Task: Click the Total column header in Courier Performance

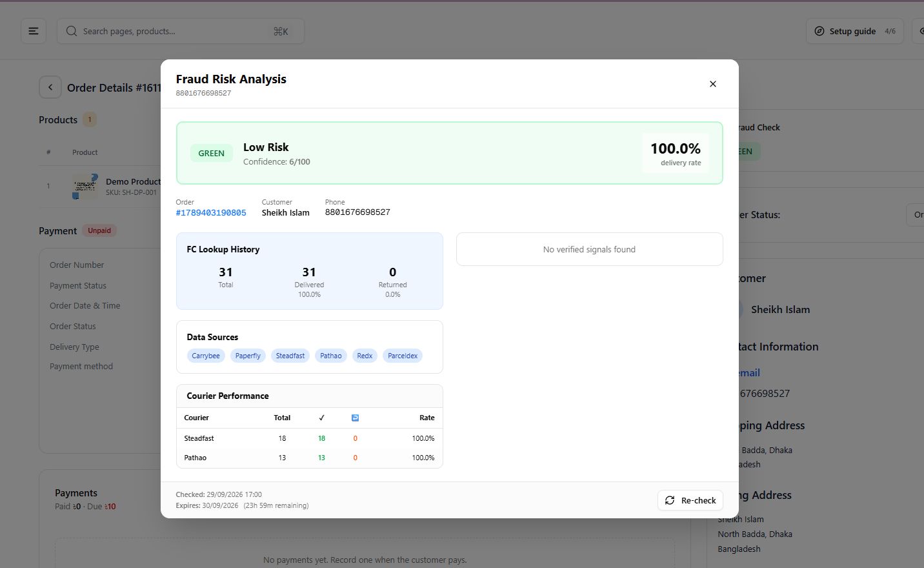Action: (x=282, y=418)
